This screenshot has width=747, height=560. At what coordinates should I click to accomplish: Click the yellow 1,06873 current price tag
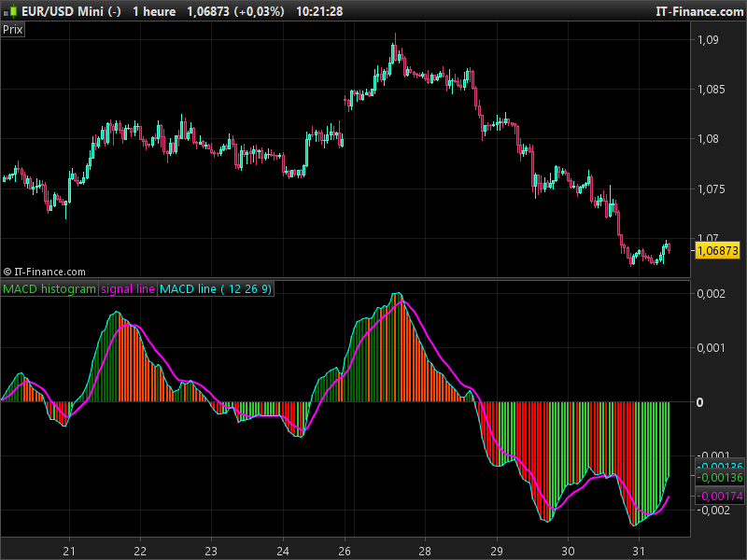718,250
